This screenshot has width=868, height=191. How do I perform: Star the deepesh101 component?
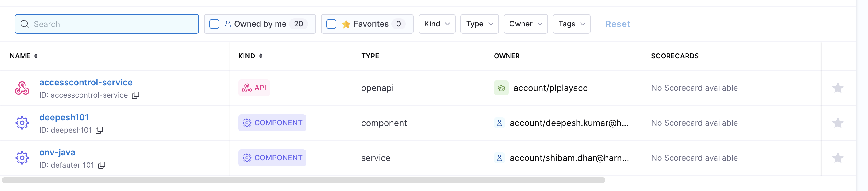click(x=837, y=123)
